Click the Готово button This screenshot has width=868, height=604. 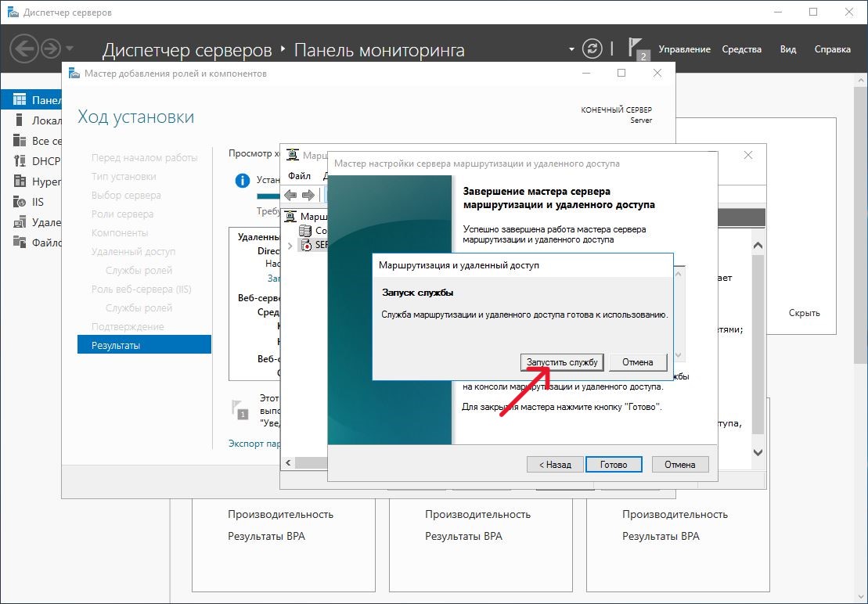point(614,464)
